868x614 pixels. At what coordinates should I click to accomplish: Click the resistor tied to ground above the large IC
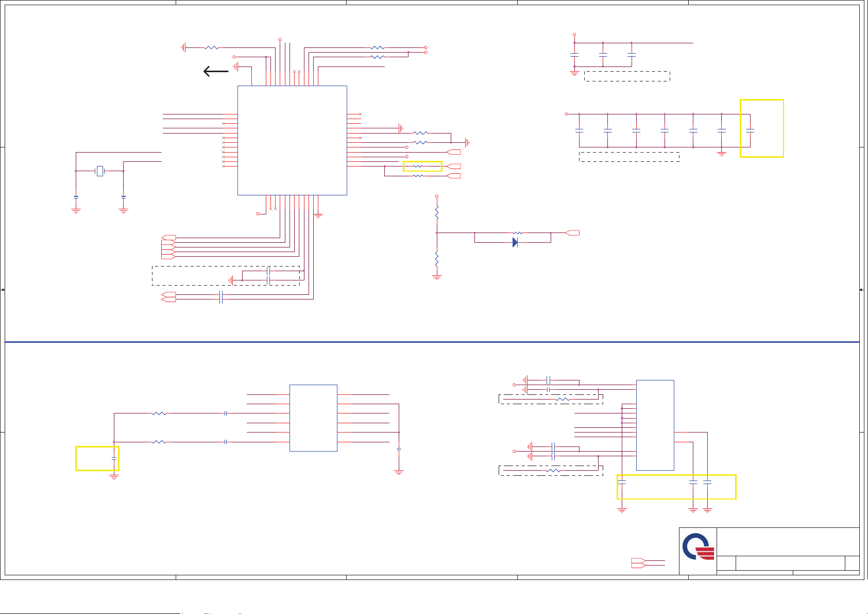pyautogui.click(x=211, y=47)
